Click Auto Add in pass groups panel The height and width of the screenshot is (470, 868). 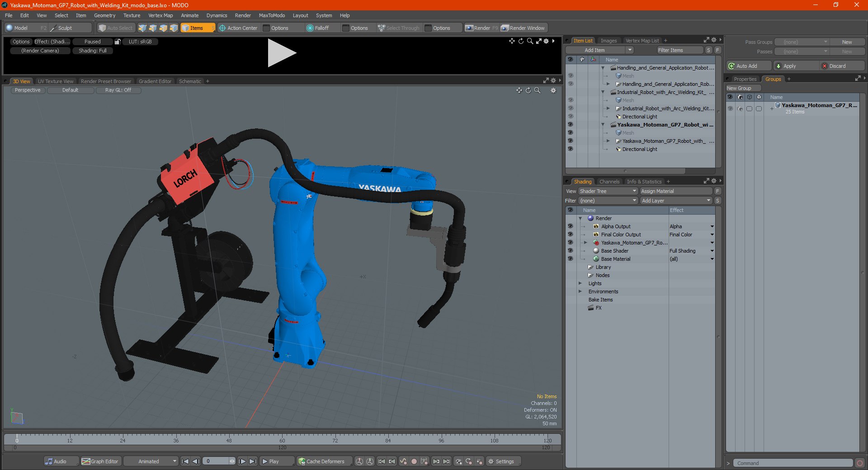coord(748,66)
